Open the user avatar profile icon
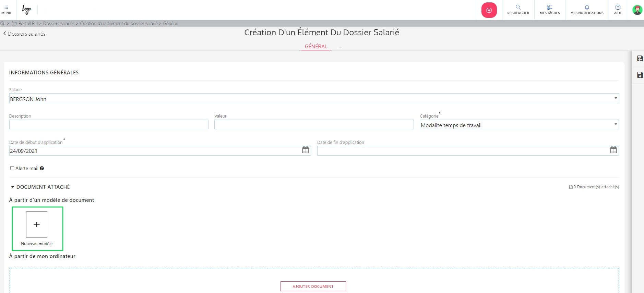644x293 pixels. click(637, 10)
